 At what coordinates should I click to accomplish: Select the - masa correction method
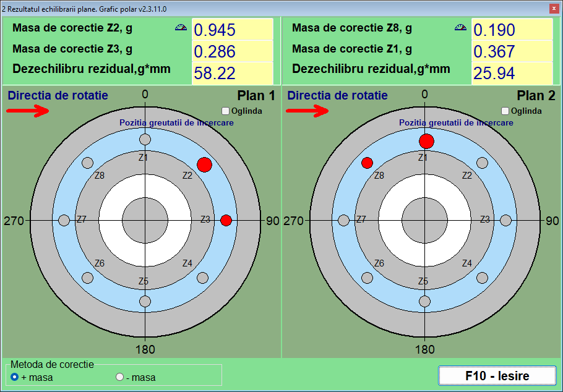pyautogui.click(x=119, y=377)
